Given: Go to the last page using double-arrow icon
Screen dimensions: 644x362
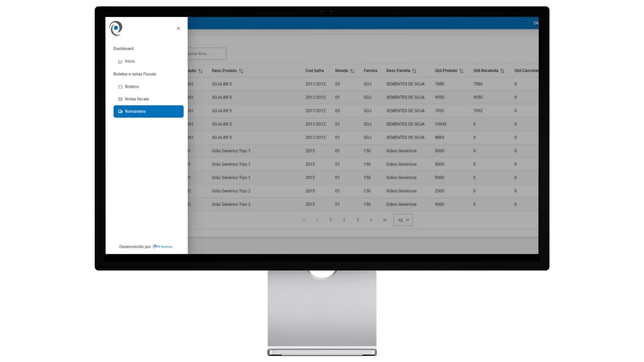Looking at the screenshot, I should point(384,220).
